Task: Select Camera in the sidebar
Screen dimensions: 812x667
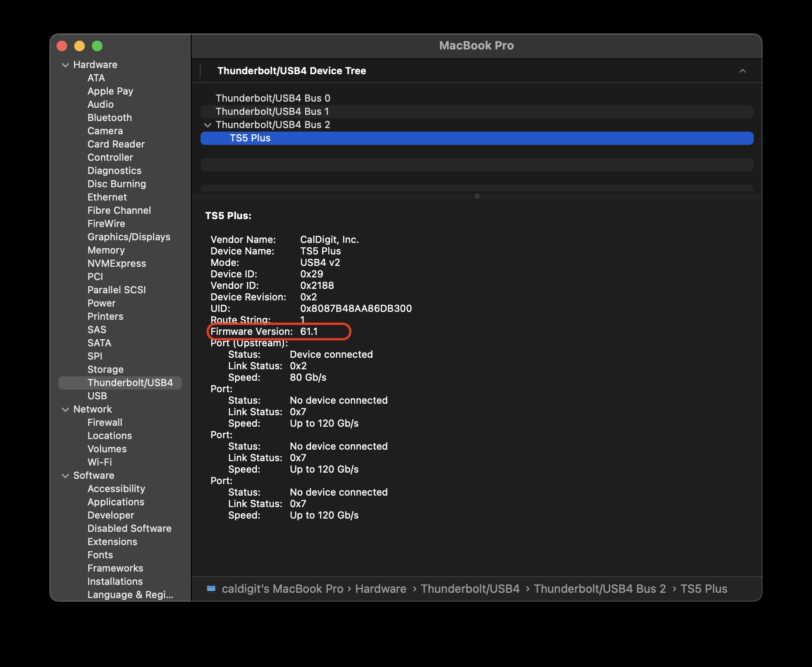Action: click(x=105, y=131)
